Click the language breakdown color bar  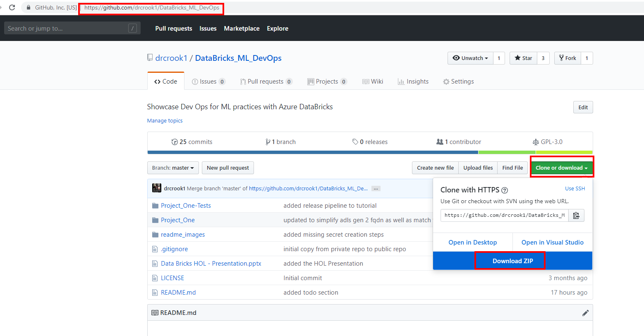(370, 152)
